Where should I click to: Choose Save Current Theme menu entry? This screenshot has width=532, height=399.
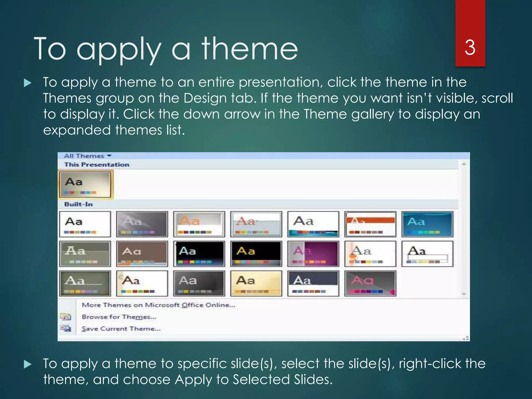coord(121,329)
